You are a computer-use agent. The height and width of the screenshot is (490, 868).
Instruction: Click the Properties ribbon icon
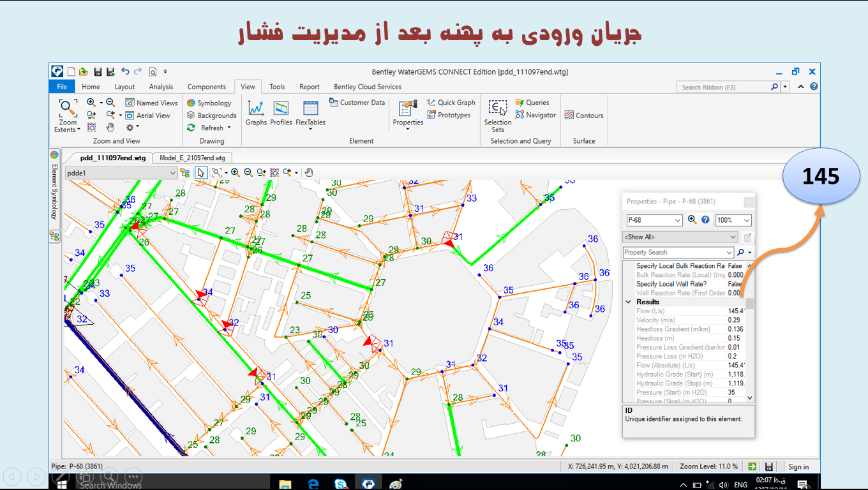(x=408, y=108)
